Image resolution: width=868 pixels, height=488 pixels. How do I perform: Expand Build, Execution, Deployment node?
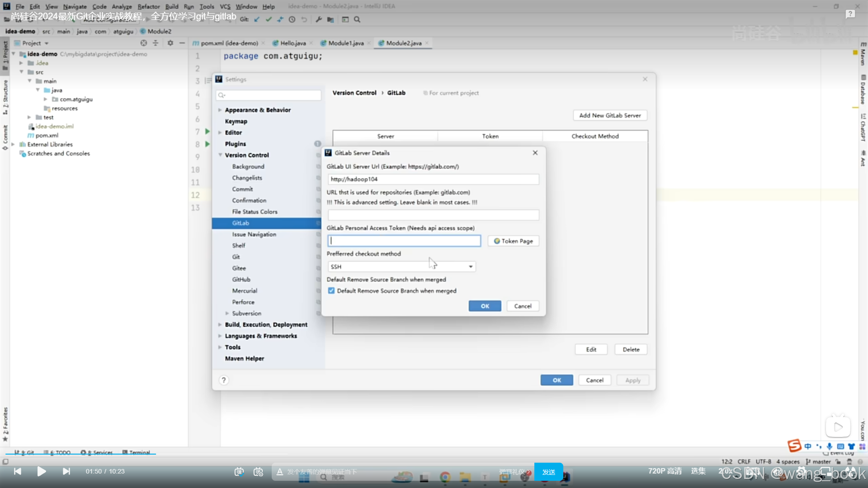220,324
